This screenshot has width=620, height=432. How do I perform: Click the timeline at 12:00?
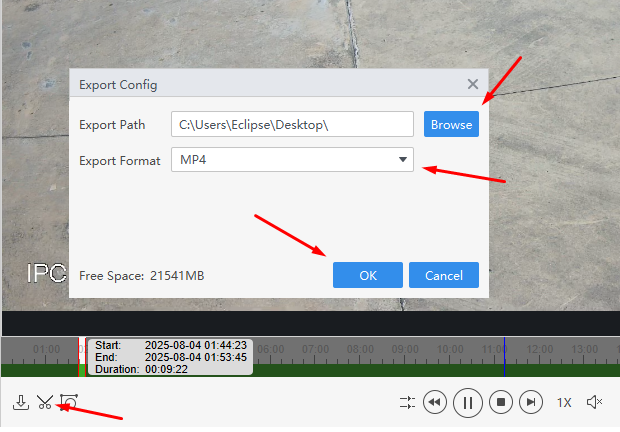[x=539, y=349]
